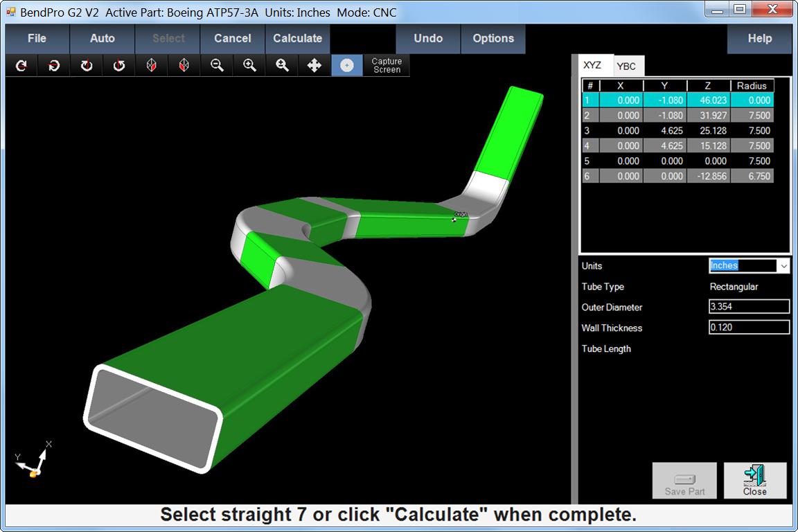Image resolution: width=798 pixels, height=532 pixels.
Task: Select the left red axis rotation icon
Action: coord(151,64)
